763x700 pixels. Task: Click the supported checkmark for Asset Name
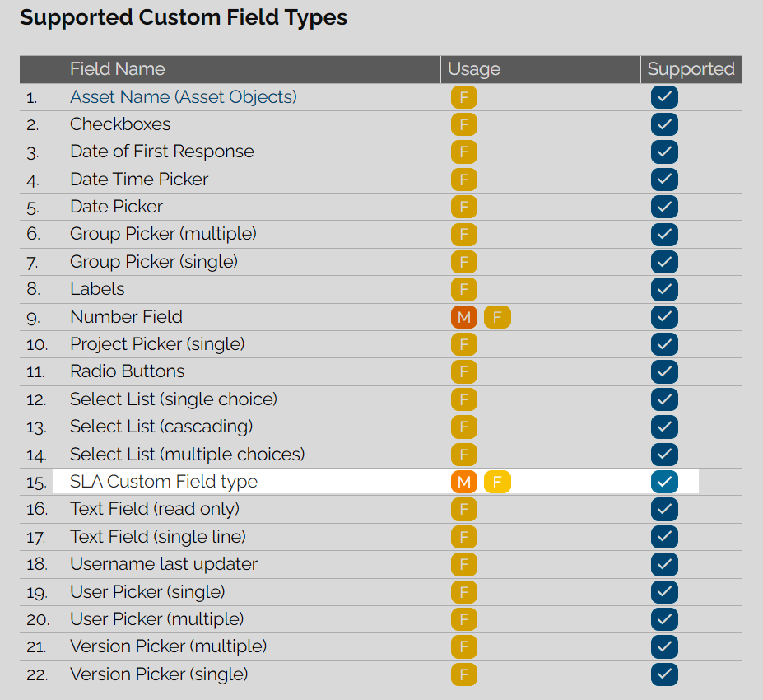click(x=664, y=97)
